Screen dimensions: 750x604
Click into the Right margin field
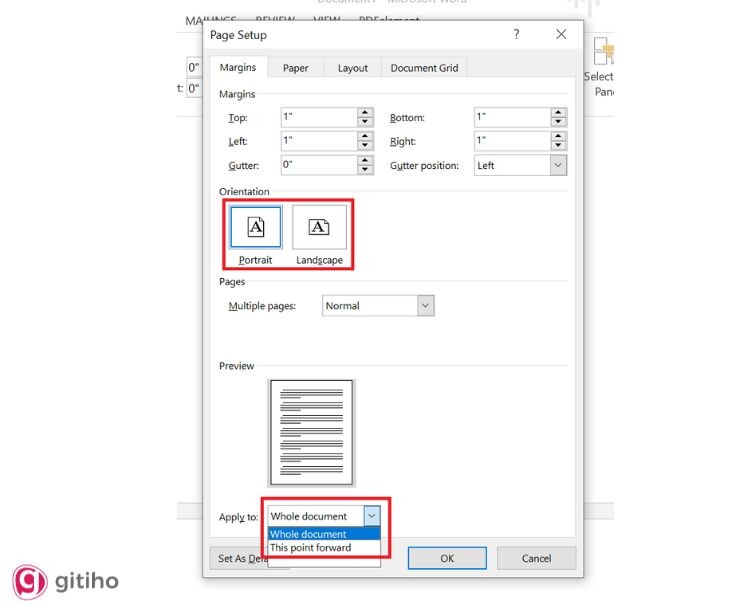pyautogui.click(x=512, y=141)
